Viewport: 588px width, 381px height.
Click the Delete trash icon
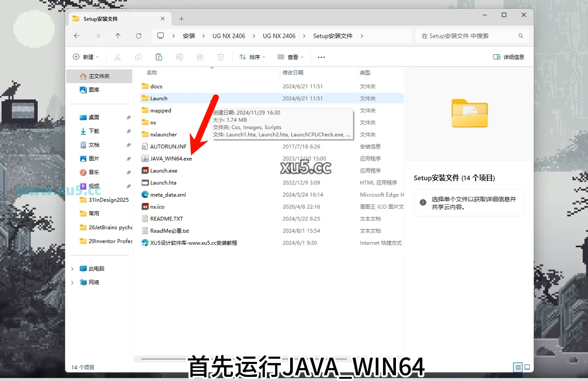pyautogui.click(x=220, y=57)
